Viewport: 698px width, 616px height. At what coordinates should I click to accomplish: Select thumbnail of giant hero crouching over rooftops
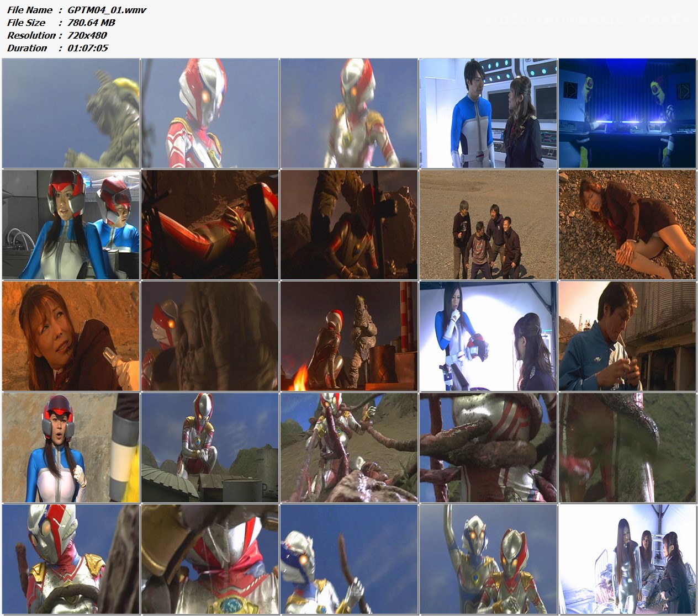click(210, 448)
